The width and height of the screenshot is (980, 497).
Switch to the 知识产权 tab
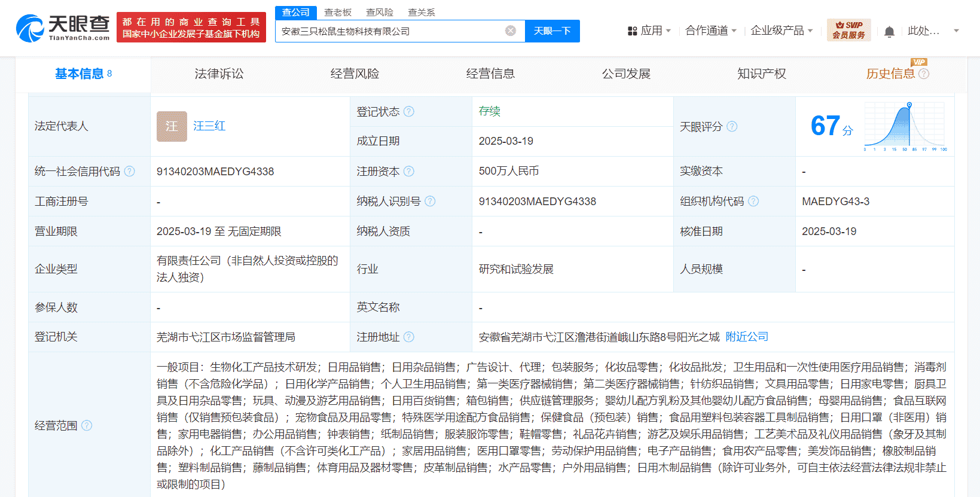761,74
